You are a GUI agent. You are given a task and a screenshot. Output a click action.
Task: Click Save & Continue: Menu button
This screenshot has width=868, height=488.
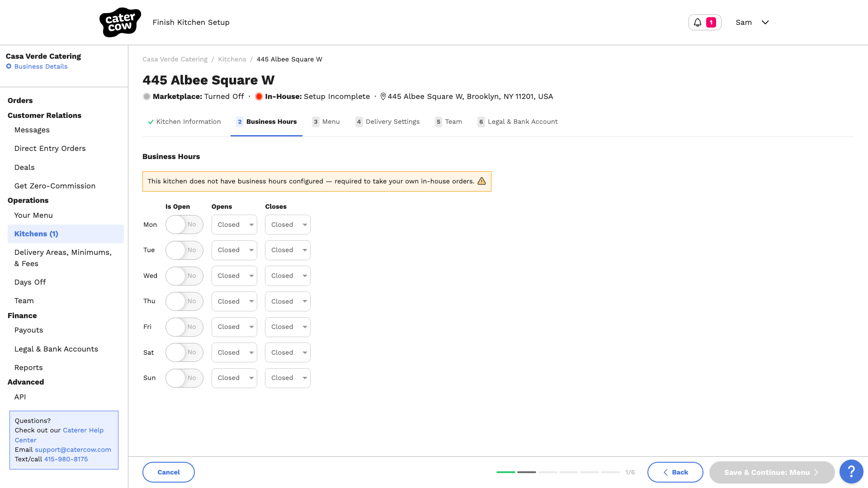point(772,473)
